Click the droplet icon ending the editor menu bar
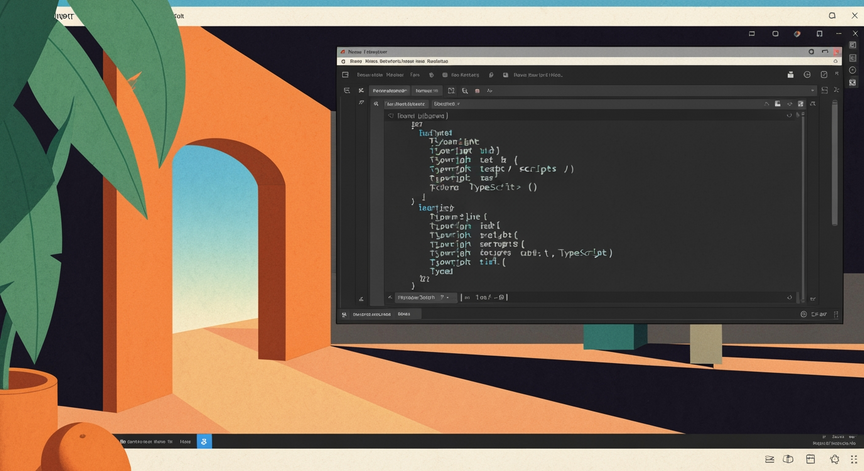 [x=835, y=61]
